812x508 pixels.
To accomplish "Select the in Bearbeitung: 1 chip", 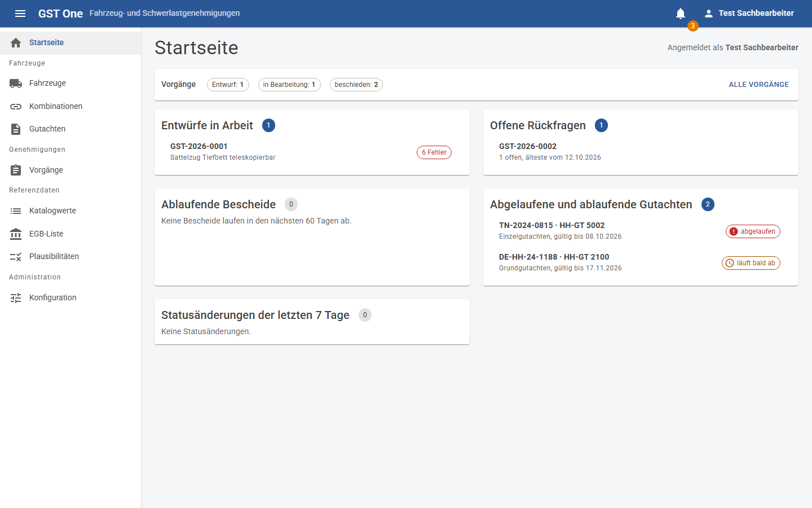I will pos(289,85).
